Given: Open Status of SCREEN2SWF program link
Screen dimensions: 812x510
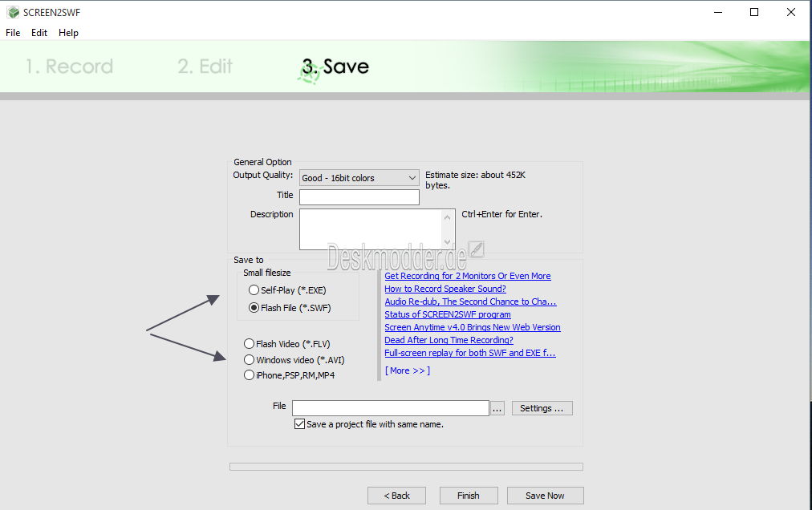Looking at the screenshot, I should pos(448,314).
